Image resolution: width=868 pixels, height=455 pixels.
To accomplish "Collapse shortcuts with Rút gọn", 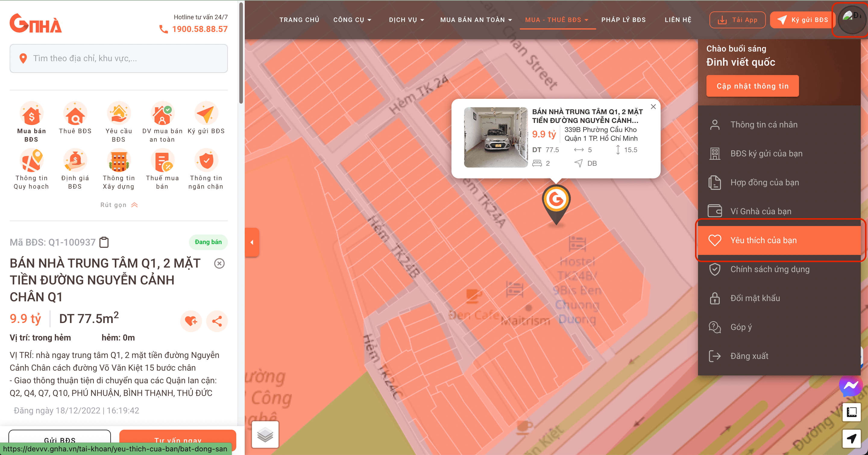I will point(119,205).
